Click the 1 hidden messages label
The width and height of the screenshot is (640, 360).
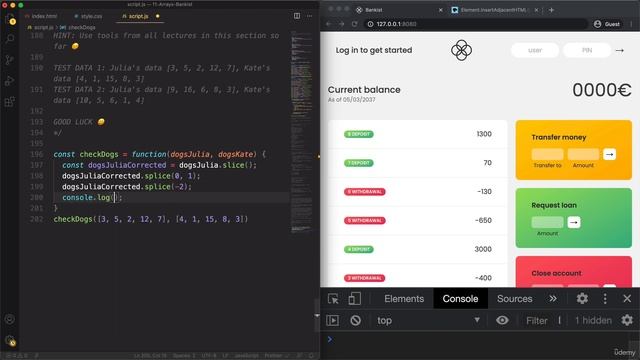click(593, 320)
